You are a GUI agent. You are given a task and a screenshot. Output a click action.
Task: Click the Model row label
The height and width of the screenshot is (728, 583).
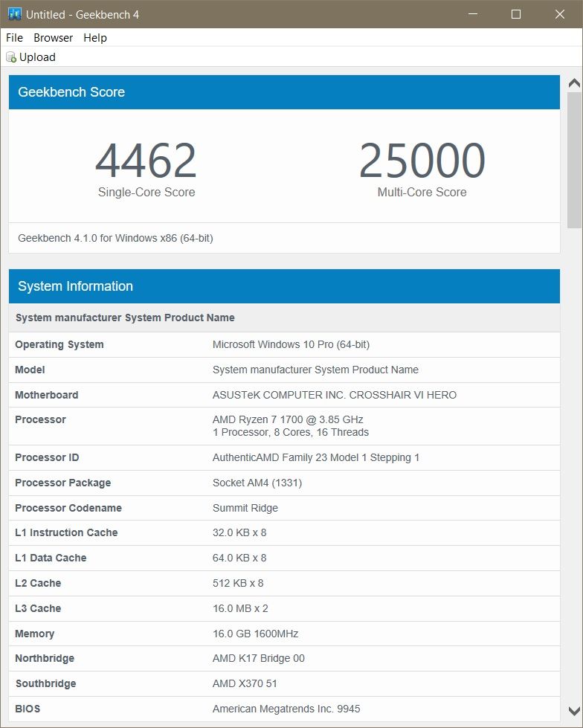[30, 370]
